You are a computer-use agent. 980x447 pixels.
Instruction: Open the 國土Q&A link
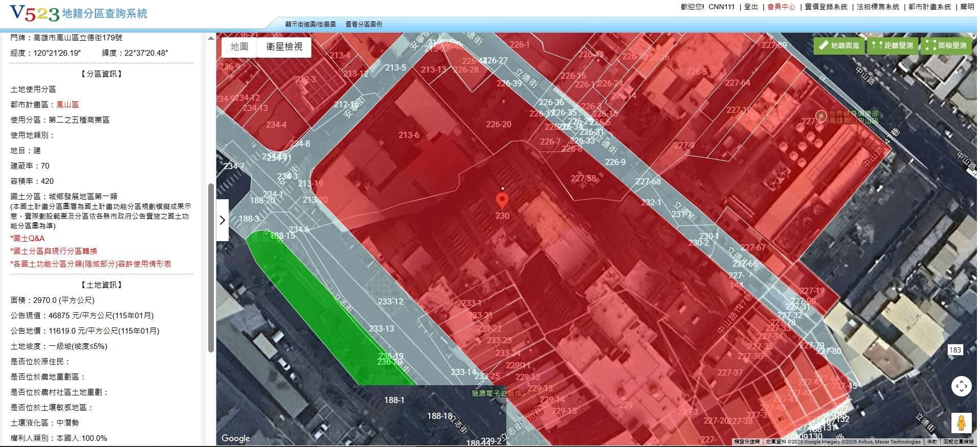tap(28, 239)
